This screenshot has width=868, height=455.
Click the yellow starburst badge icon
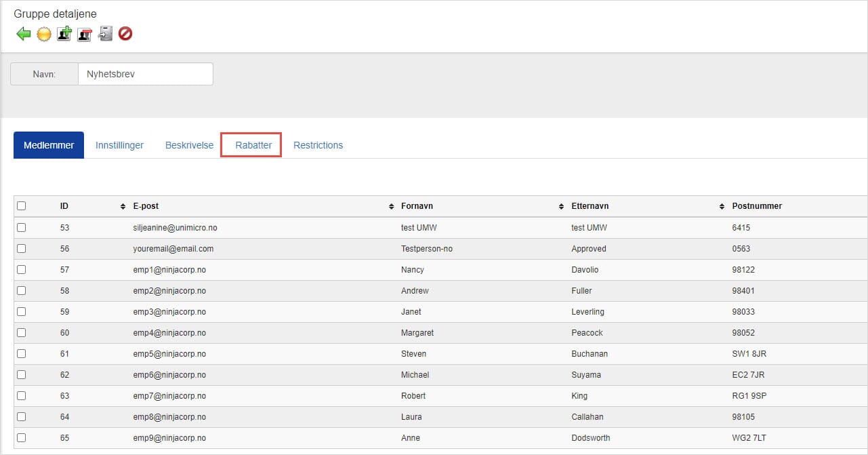point(44,34)
